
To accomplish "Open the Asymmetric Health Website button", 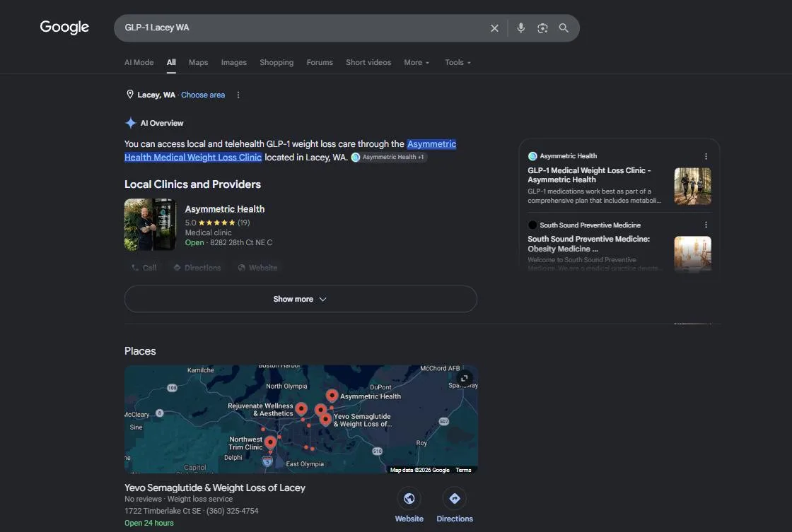I will 257,268.
